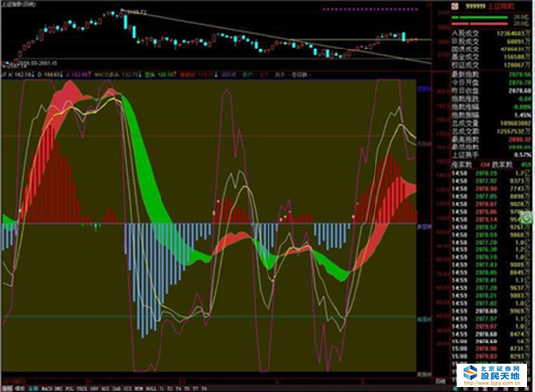Switch to the DMI indicator tab
This screenshot has width=535, height=392.
(58, 389)
